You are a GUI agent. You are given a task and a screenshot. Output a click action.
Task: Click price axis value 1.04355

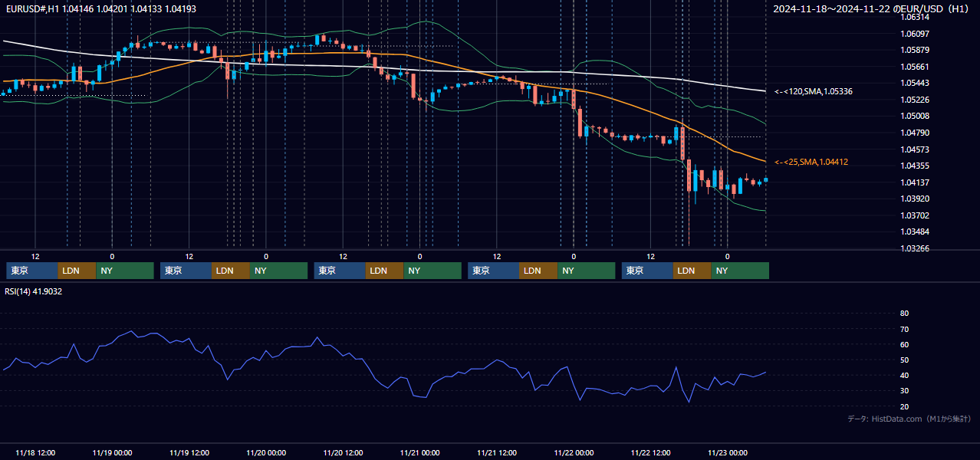(x=915, y=166)
